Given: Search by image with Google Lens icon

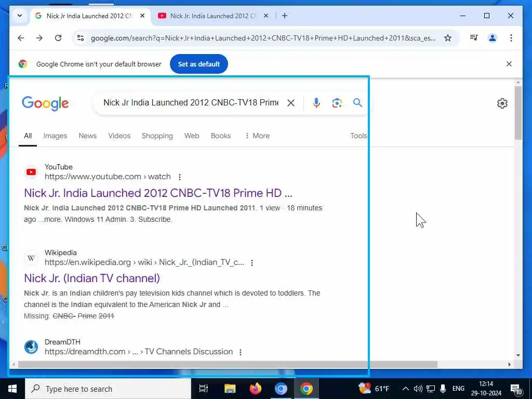Looking at the screenshot, I should coord(337,103).
